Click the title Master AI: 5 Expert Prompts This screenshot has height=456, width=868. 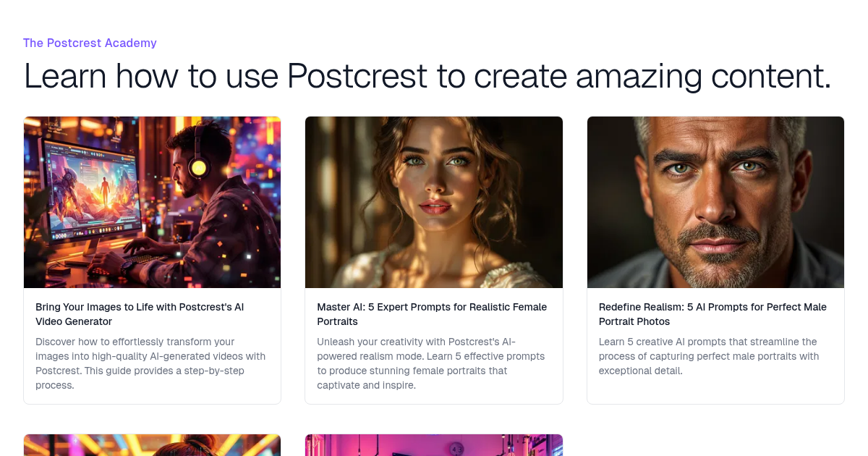(432, 314)
